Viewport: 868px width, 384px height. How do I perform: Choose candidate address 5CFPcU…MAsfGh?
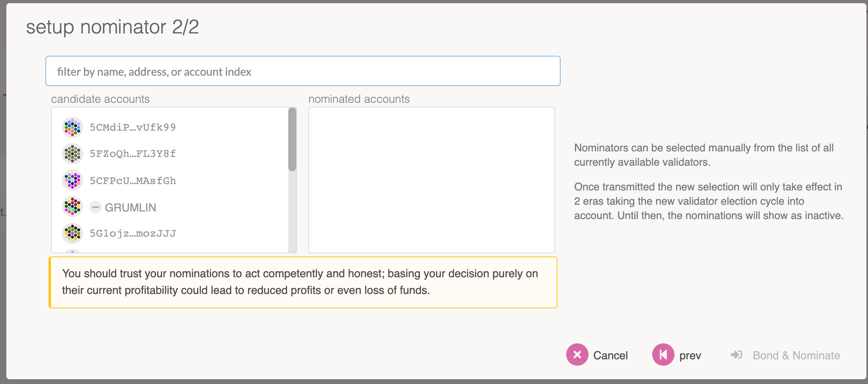click(x=133, y=181)
